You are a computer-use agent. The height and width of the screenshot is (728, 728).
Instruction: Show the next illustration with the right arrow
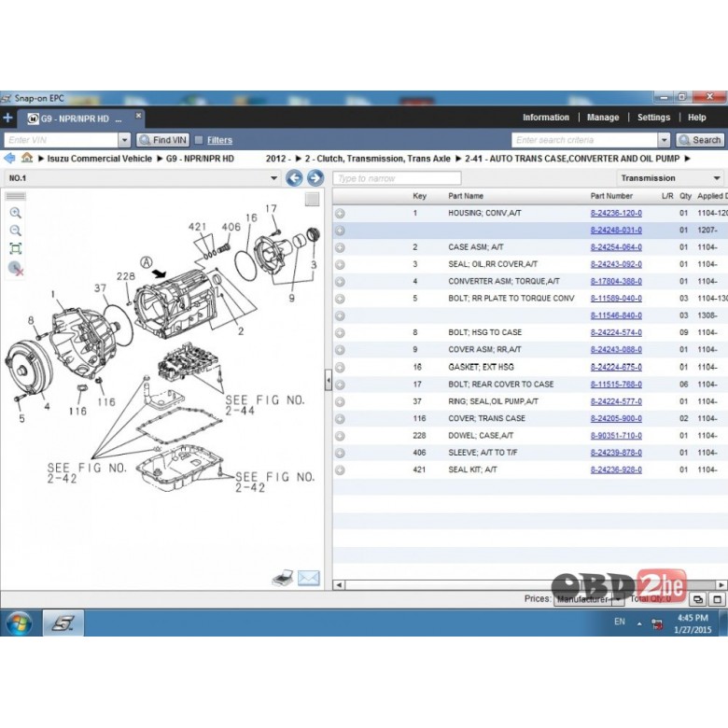(x=315, y=178)
